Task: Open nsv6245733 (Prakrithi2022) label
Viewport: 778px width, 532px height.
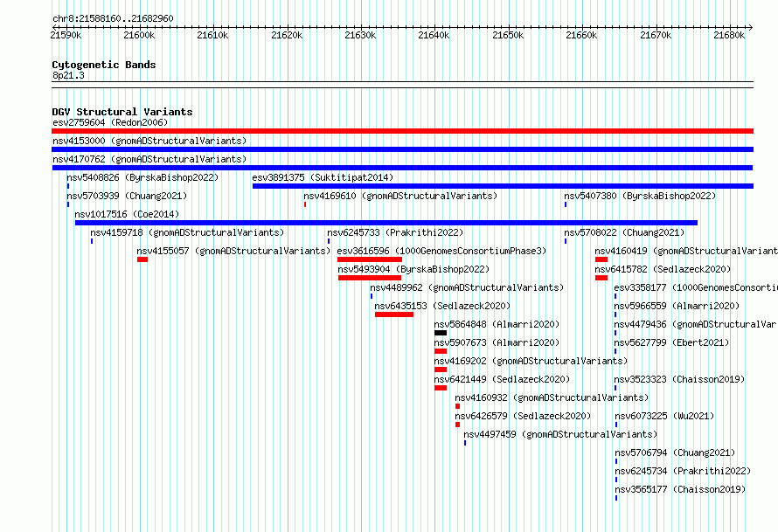Action: click(x=395, y=232)
